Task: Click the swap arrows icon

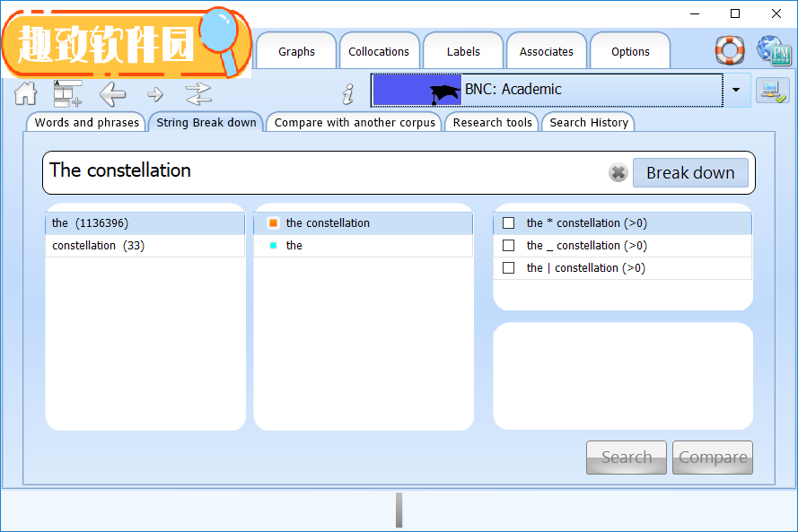Action: 197,93
